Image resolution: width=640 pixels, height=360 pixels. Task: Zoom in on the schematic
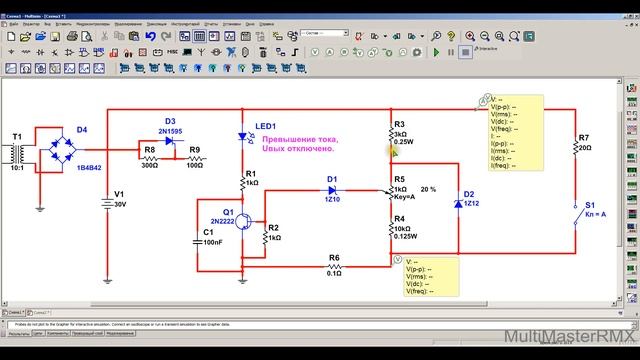pos(470,37)
